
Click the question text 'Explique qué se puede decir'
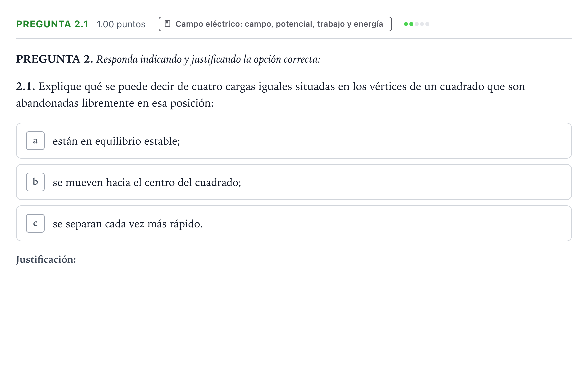pos(270,95)
